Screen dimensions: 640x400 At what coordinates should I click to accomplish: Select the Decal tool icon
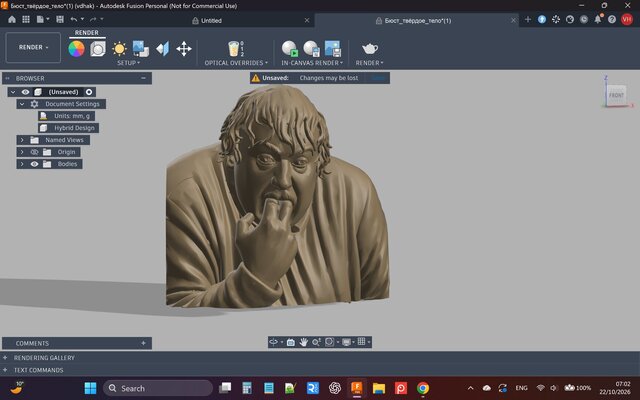click(141, 49)
